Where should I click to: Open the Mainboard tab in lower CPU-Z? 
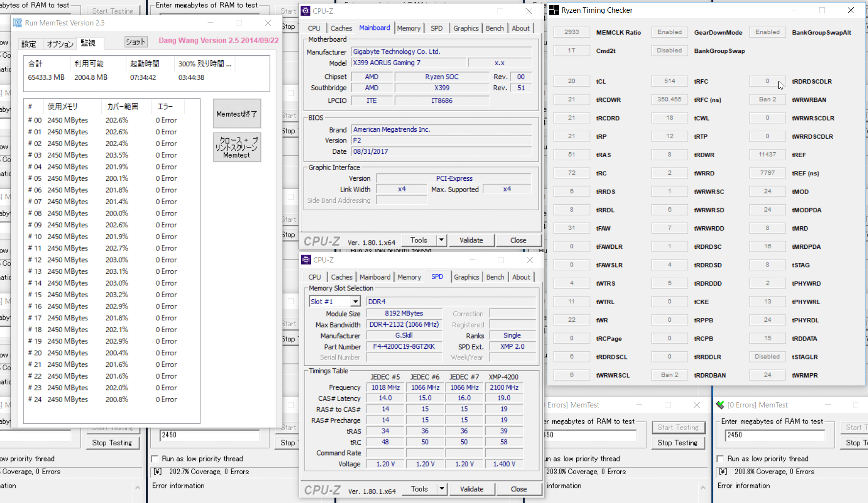[375, 277]
